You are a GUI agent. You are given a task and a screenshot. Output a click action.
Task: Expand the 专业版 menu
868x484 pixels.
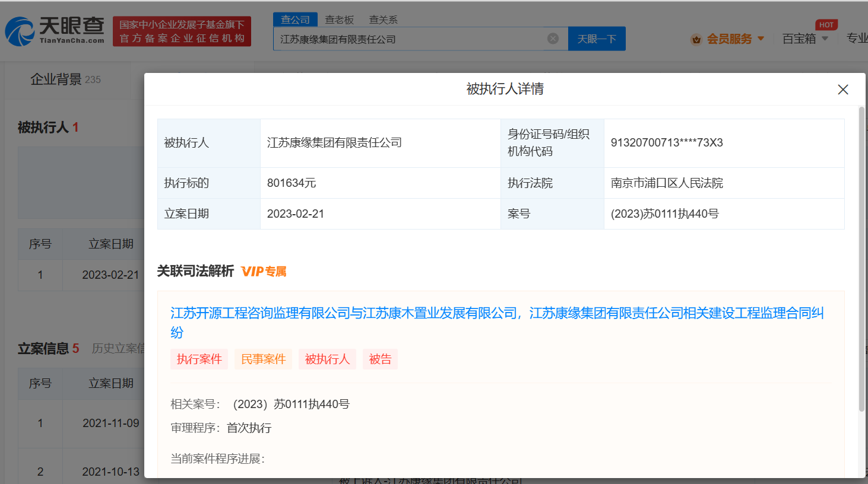point(856,38)
